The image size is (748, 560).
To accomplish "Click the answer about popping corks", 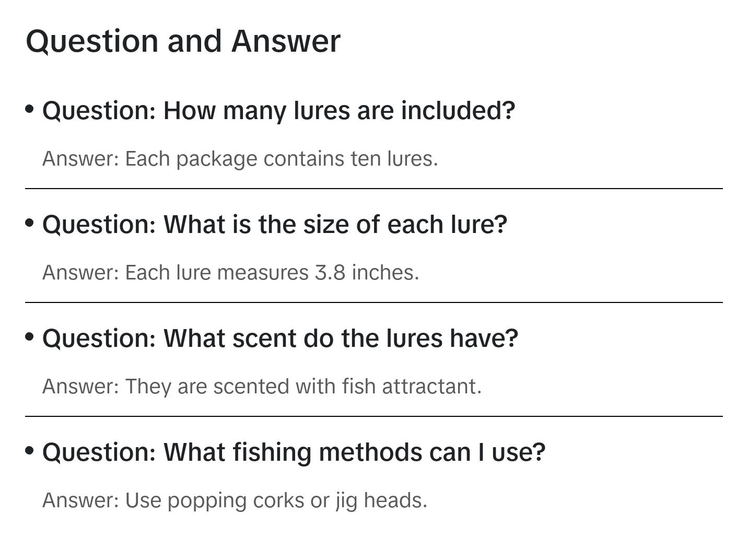I will tap(235, 500).
